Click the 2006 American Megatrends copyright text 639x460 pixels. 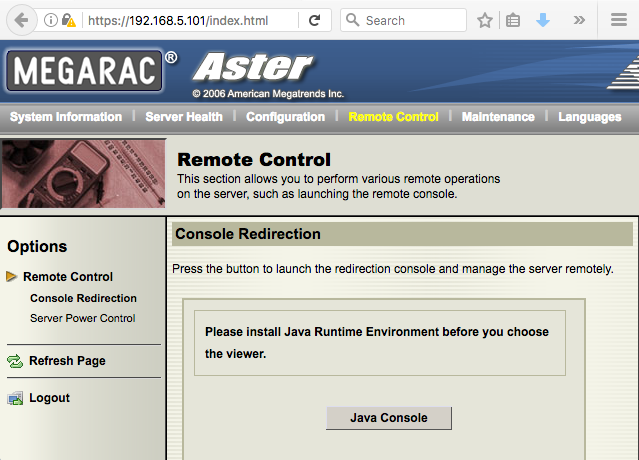[x=268, y=94]
